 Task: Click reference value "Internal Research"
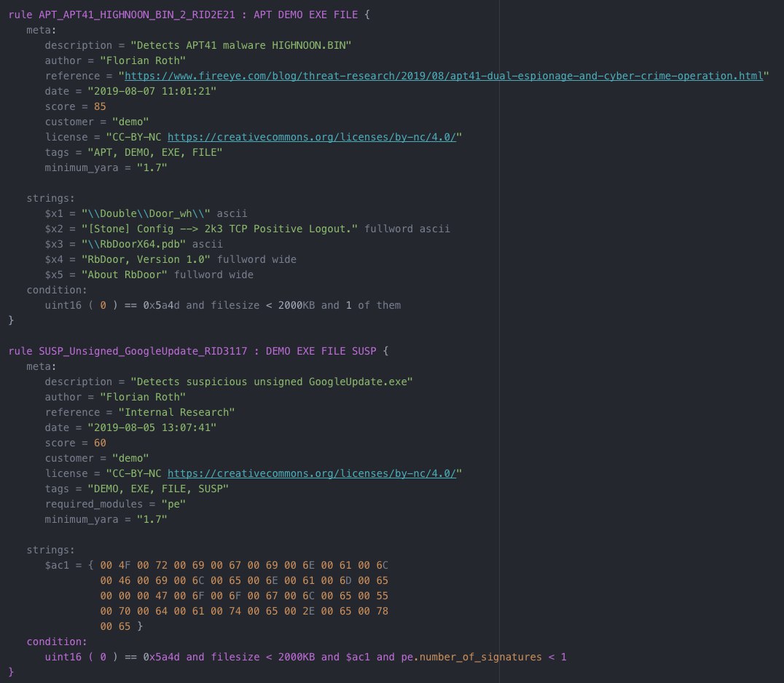click(176, 412)
